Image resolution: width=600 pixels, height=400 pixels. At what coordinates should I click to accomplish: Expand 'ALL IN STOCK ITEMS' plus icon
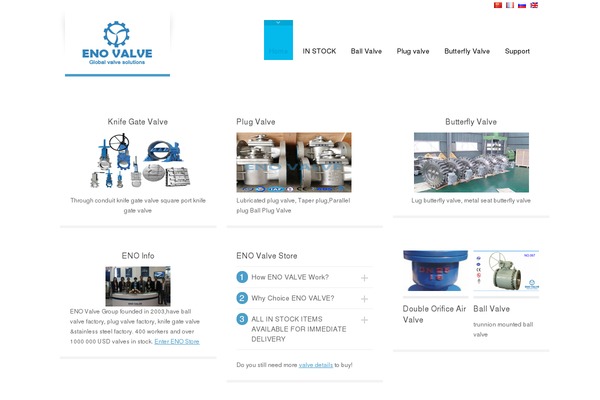[364, 320]
